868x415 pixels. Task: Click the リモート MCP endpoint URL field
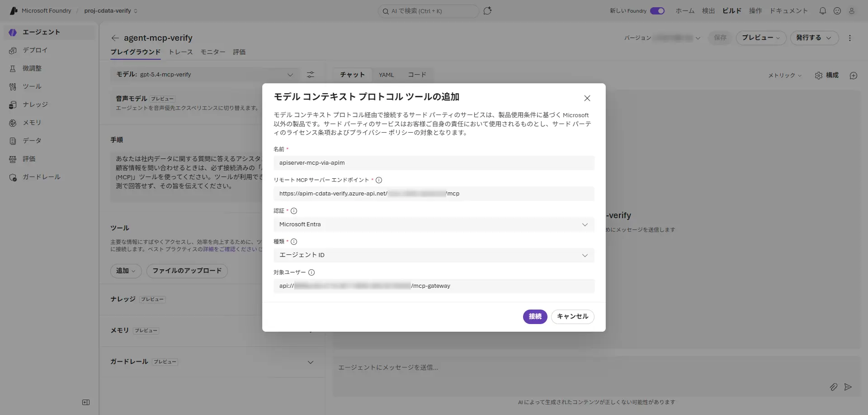(434, 194)
